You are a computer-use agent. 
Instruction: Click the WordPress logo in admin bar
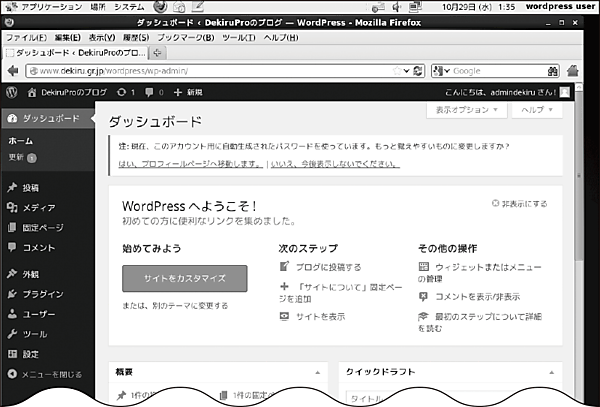pos(11,91)
